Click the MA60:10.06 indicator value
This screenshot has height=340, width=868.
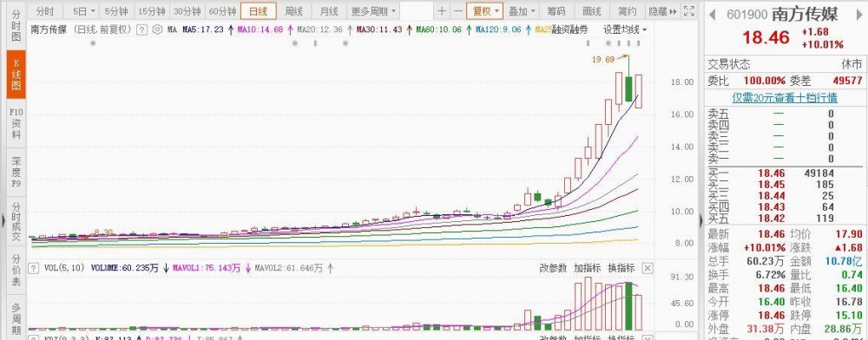tap(439, 29)
